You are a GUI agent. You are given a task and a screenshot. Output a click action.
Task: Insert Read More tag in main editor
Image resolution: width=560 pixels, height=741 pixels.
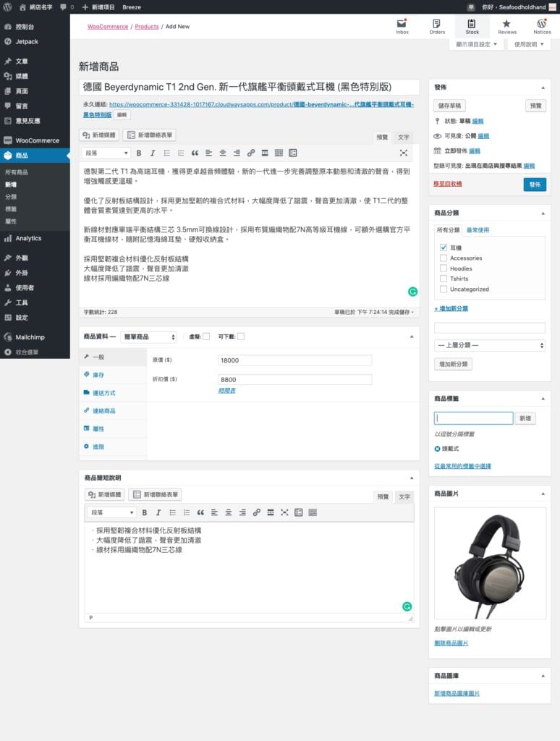(x=265, y=153)
